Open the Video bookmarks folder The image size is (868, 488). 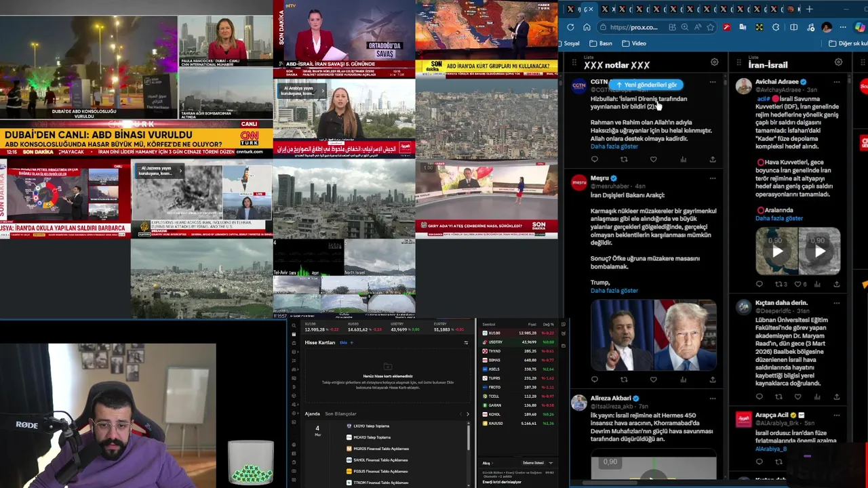click(633, 43)
